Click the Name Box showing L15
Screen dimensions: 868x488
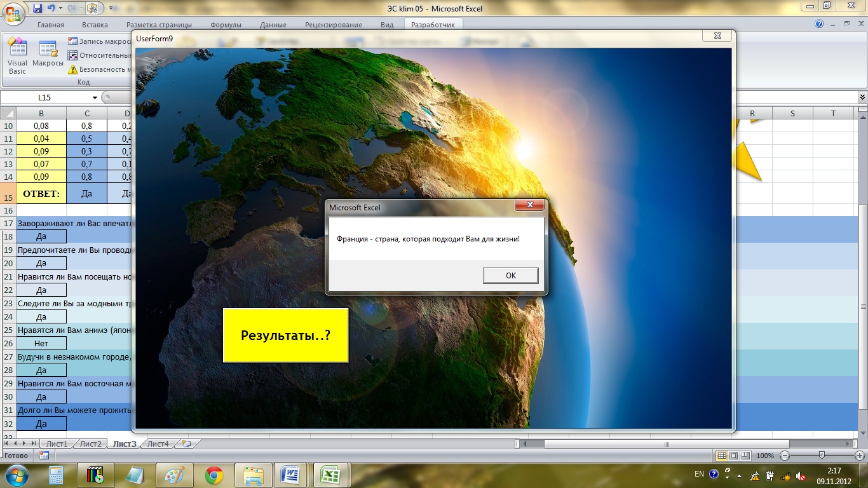pyautogui.click(x=46, y=98)
